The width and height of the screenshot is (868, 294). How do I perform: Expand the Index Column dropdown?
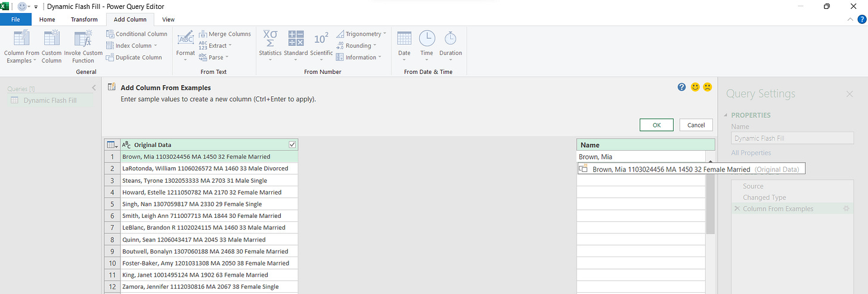click(x=156, y=46)
